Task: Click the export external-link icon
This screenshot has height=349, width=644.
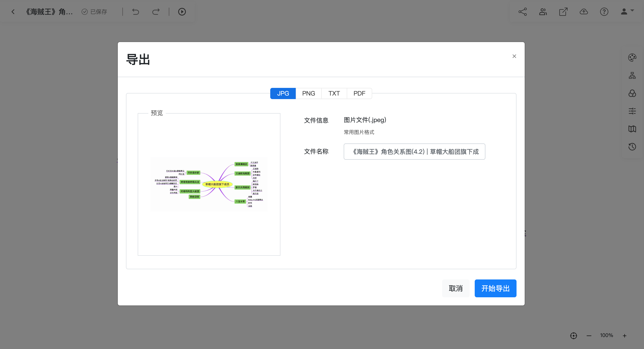Action: click(x=563, y=12)
